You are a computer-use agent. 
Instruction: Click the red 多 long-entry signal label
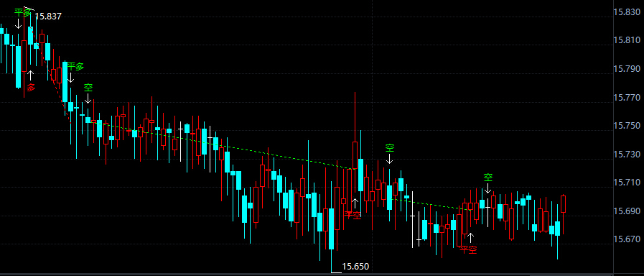pos(31,87)
